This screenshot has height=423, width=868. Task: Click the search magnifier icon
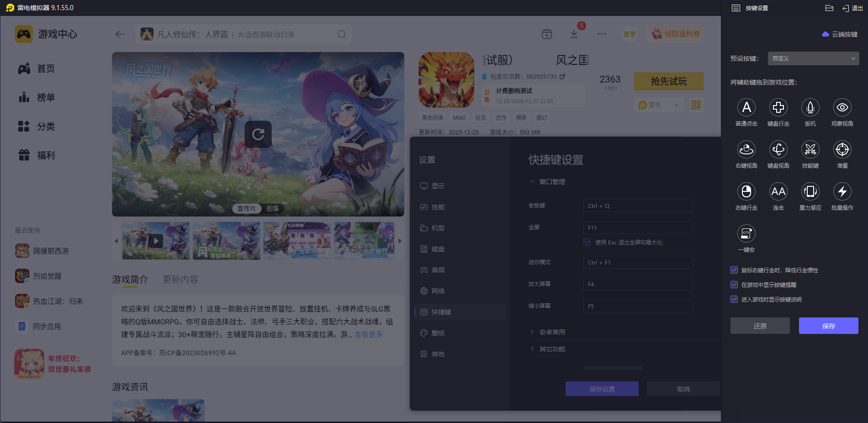pos(342,34)
